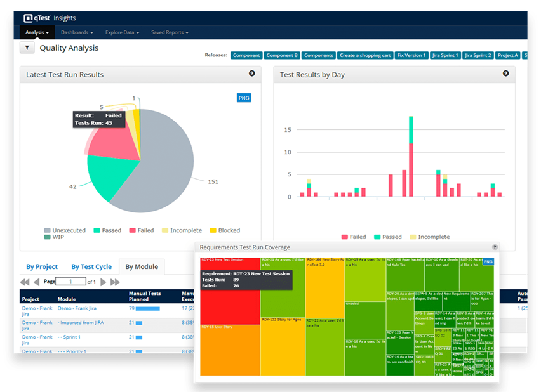Viewport: 548px width, 392px height.
Task: Switch to the By Test Cycle tab
Action: pyautogui.click(x=91, y=266)
